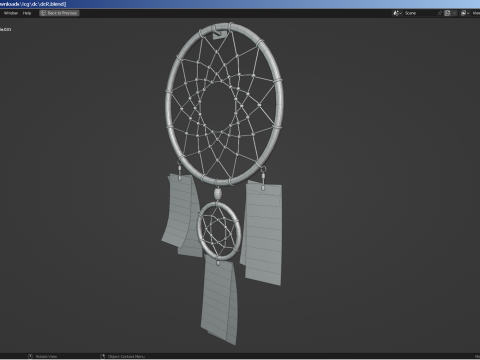Click the Object Context Menu status text
The height and width of the screenshot is (360, 480).
[x=126, y=356]
